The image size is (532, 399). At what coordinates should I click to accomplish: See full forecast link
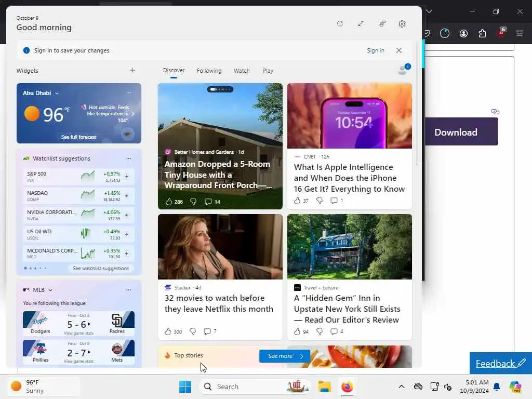pos(79,137)
